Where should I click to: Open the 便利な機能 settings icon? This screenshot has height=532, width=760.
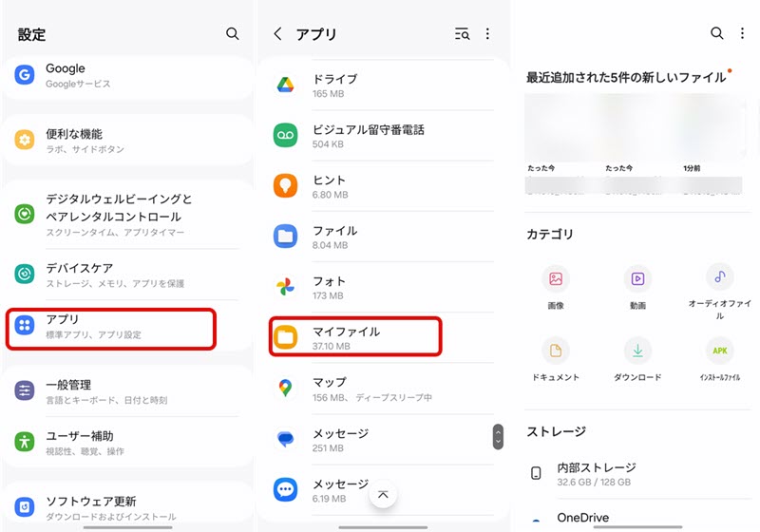pyautogui.click(x=25, y=140)
